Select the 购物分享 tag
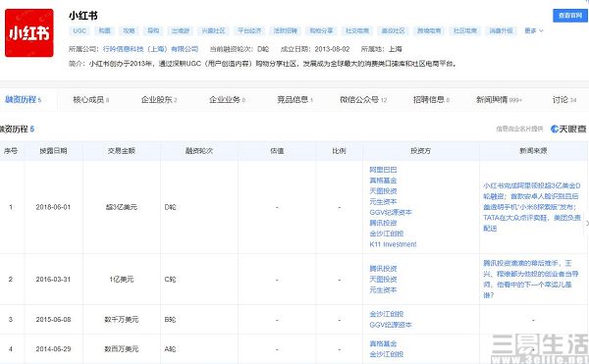Image resolution: width=589 pixels, height=364 pixels. click(x=322, y=30)
